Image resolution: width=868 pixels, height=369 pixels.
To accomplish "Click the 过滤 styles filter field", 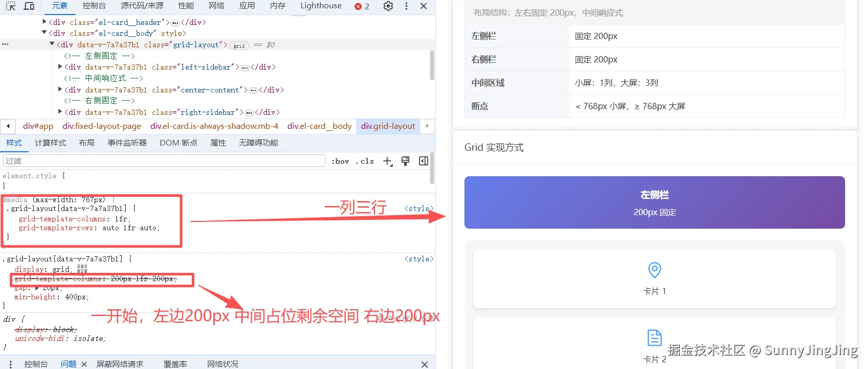I will click(x=164, y=161).
